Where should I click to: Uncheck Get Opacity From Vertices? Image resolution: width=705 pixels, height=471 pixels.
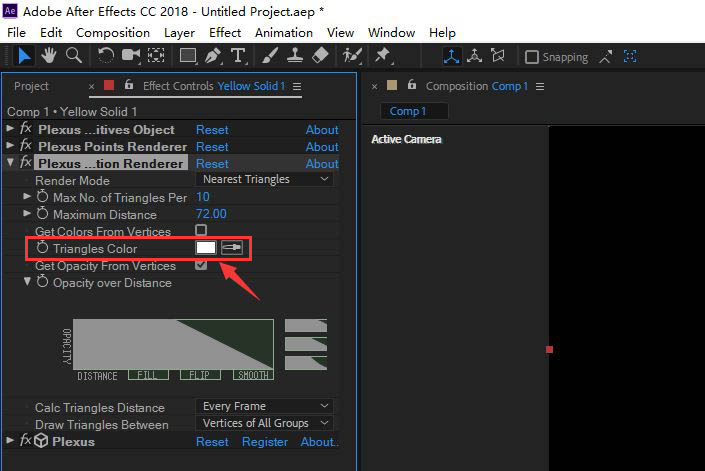click(201, 265)
